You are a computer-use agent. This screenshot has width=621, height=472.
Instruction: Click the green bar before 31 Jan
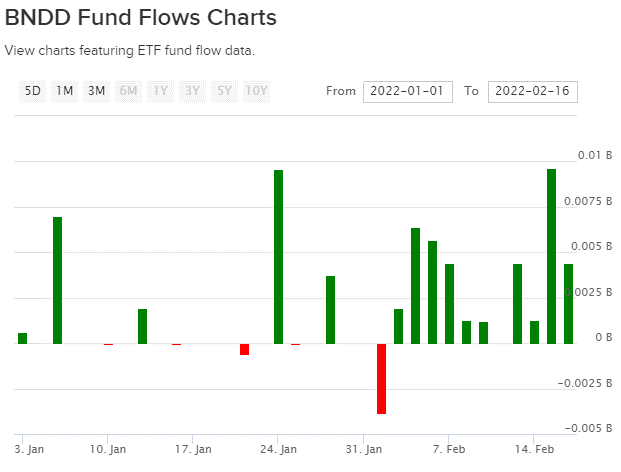pos(330,309)
